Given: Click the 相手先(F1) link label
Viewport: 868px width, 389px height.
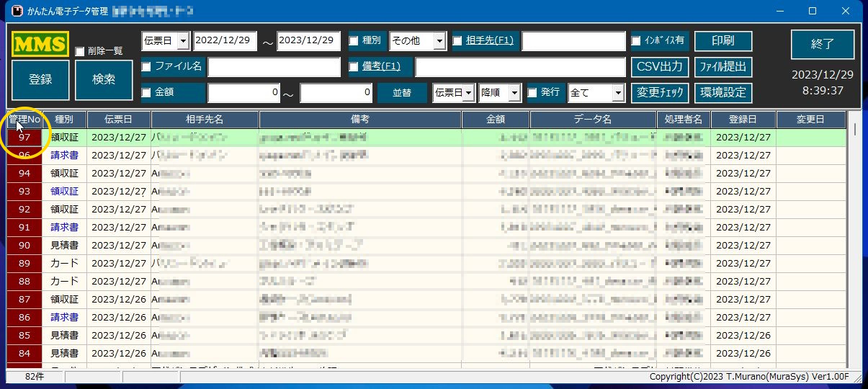Looking at the screenshot, I should [x=490, y=41].
